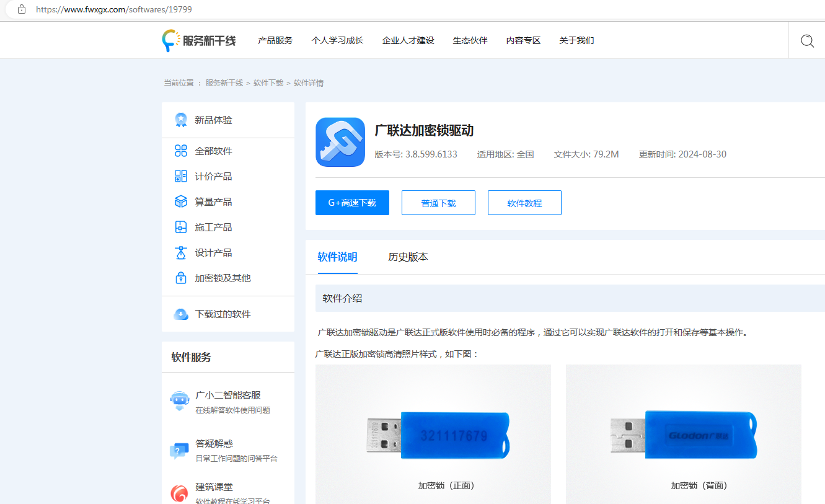Open the 广小二智能客服 service link
The width and height of the screenshot is (825, 504).
228,395
